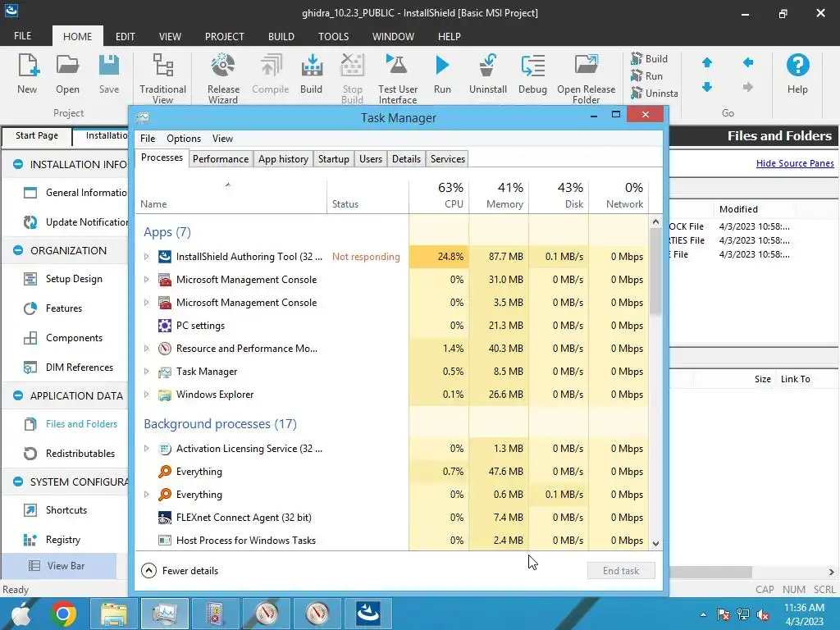
Task: Open Setup Design view
Action: tap(62, 279)
